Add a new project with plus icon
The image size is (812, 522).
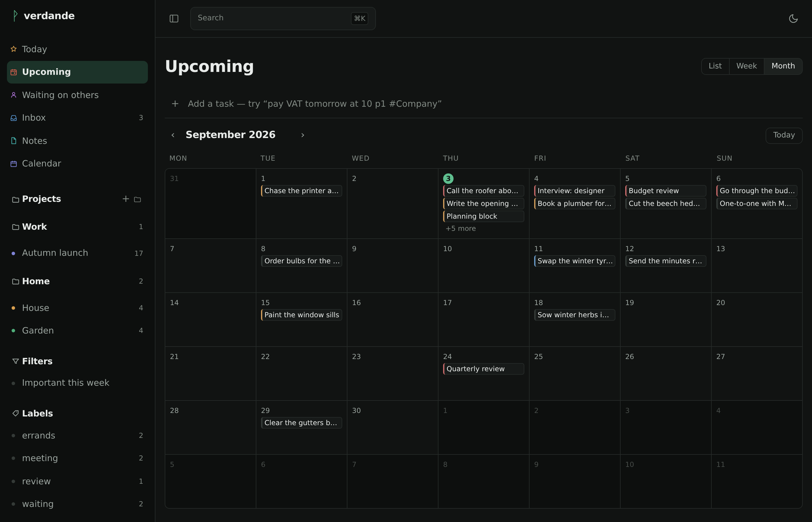coord(126,199)
